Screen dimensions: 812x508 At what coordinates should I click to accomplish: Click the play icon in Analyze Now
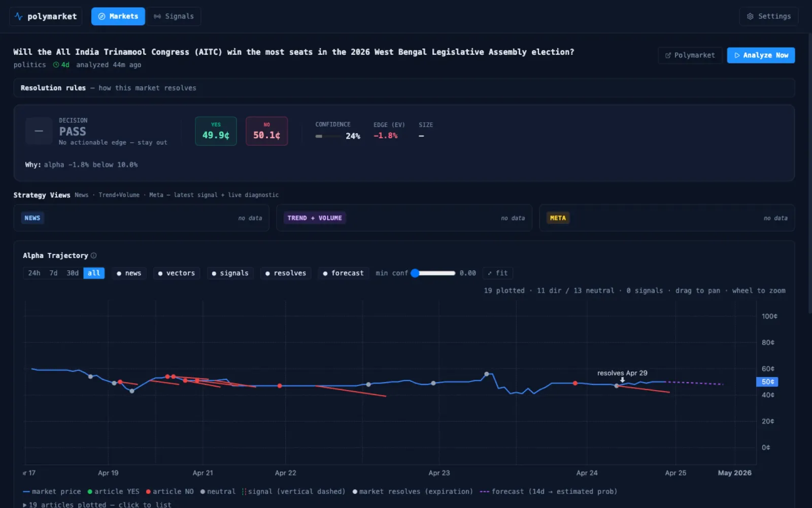(x=737, y=55)
